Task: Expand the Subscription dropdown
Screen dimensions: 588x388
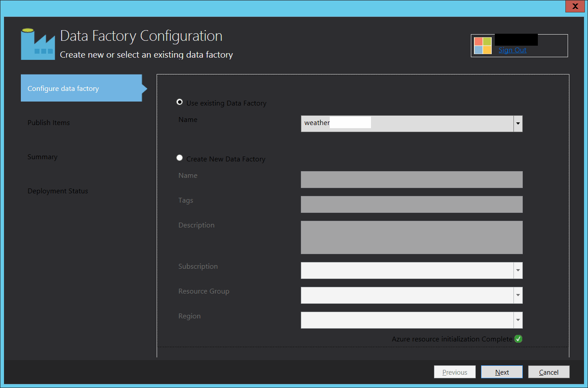Action: click(518, 270)
